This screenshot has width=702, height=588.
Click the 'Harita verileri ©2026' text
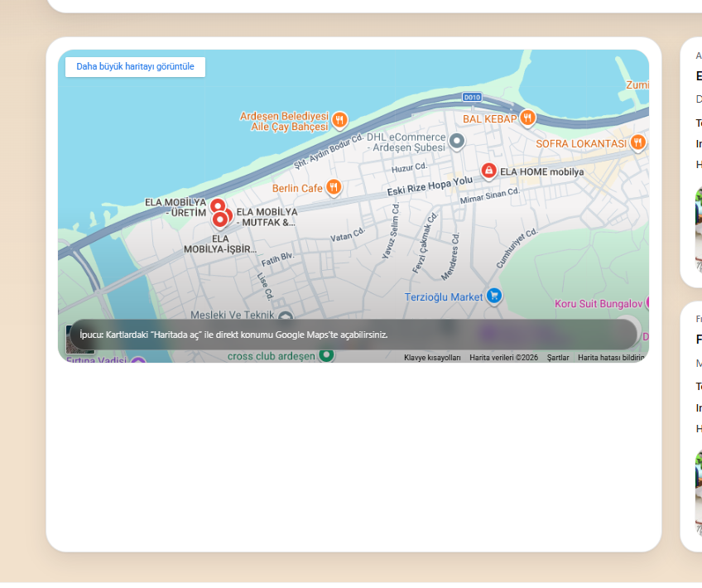(x=503, y=358)
